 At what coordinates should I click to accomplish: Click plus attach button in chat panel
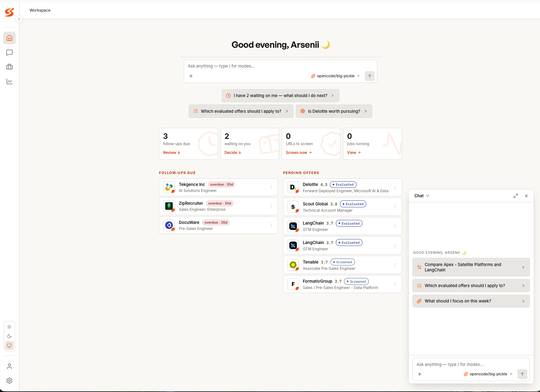pyautogui.click(x=420, y=374)
